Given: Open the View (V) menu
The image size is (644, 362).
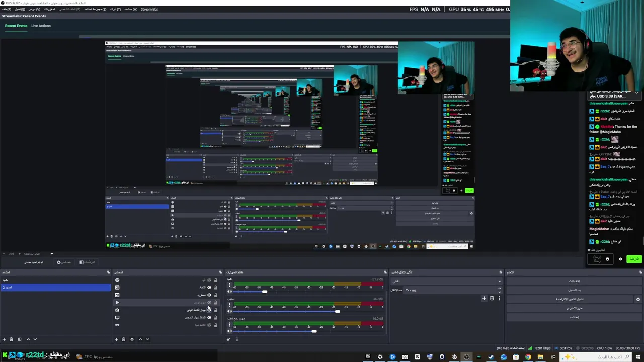Looking at the screenshot, I should pos(34,9).
